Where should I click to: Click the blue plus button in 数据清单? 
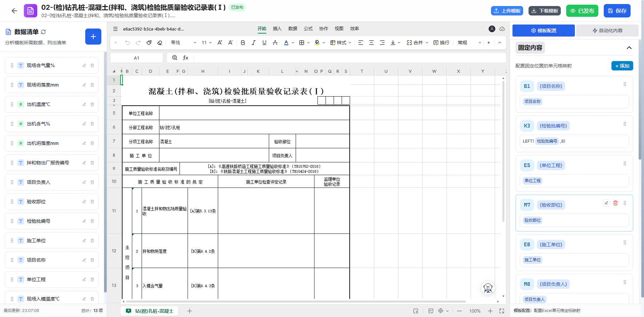tap(93, 37)
